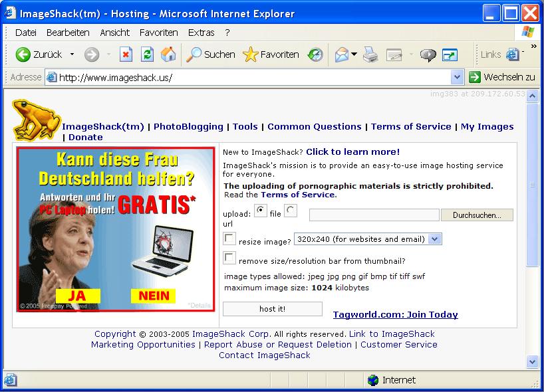Open the forward button history dropdown arrow

point(108,54)
